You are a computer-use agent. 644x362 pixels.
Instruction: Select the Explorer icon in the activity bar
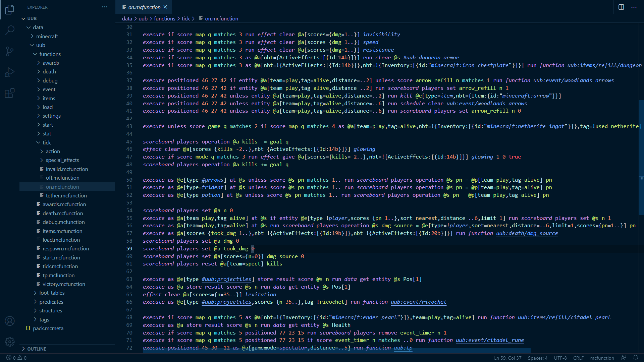(x=10, y=10)
